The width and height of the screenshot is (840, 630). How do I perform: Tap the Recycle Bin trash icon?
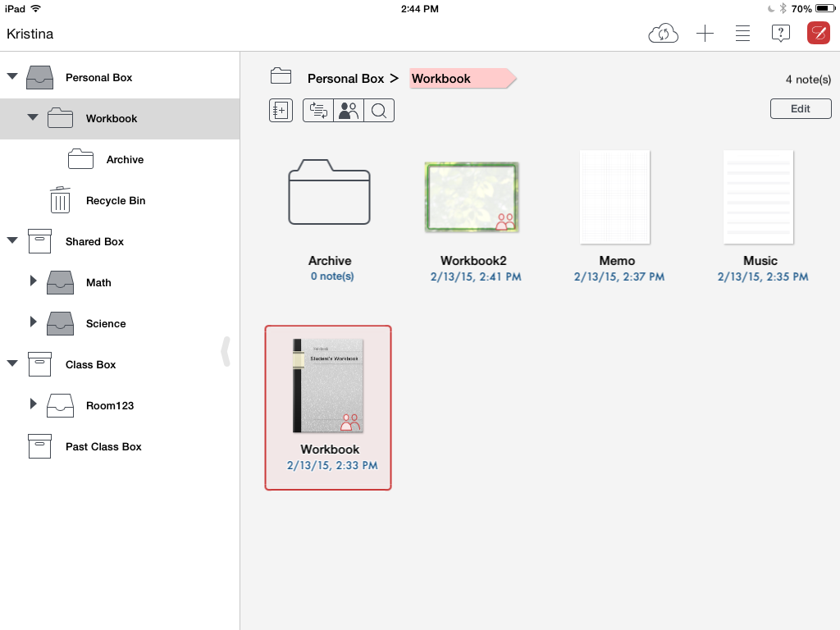click(x=60, y=200)
